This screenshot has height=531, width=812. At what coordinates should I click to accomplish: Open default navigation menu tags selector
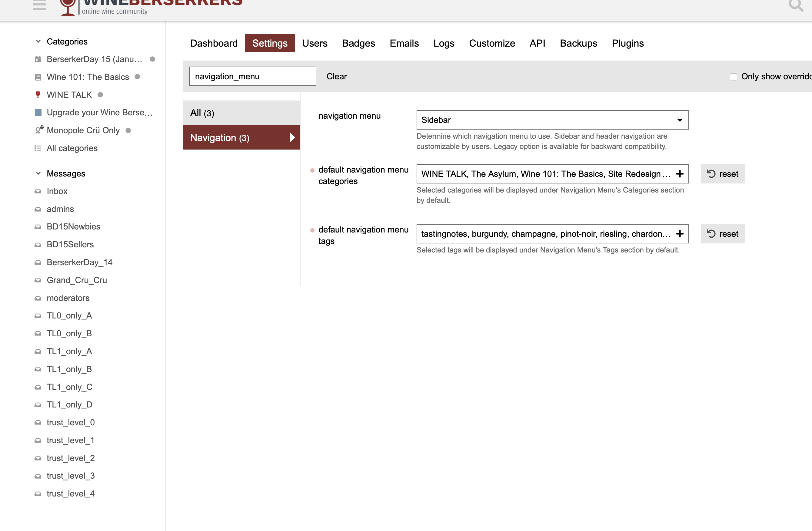pos(552,234)
